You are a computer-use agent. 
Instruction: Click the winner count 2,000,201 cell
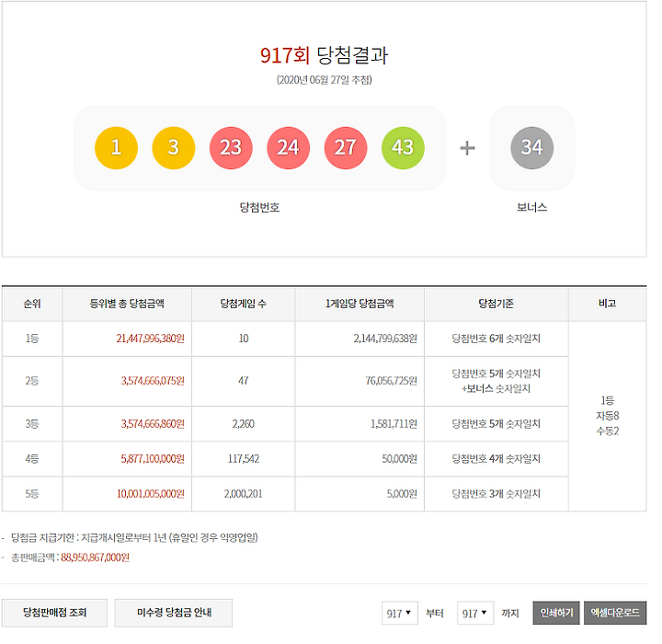point(243,494)
